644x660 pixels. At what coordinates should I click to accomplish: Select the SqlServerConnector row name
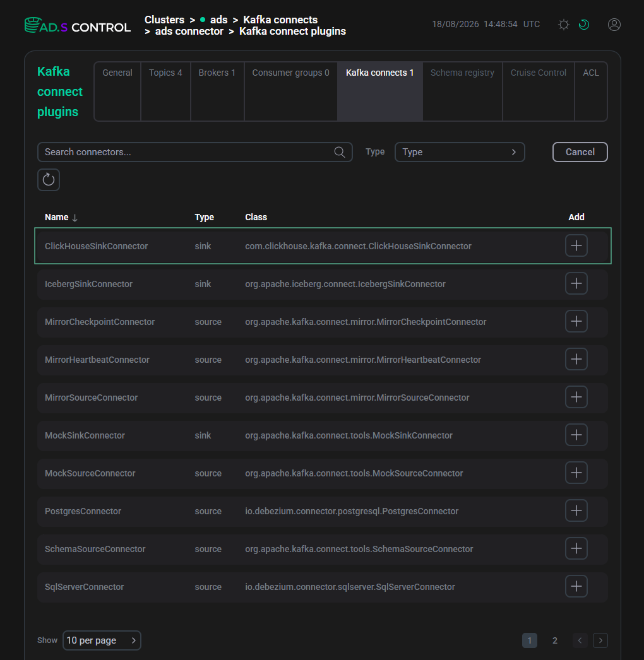(x=84, y=587)
